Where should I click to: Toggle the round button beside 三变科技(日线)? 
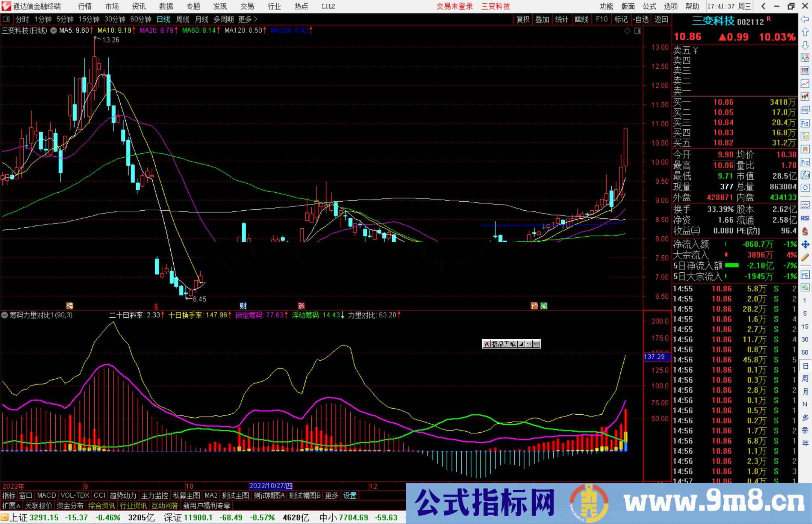53,30
